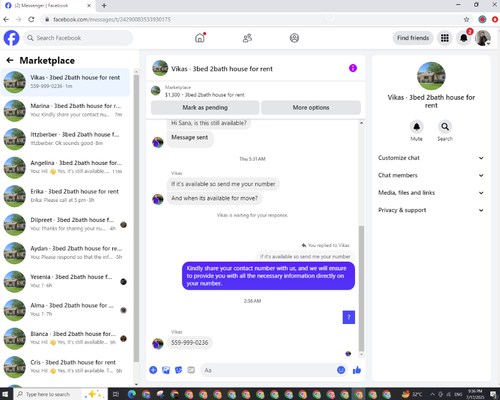Click the listing thumbnail in right info panel
This screenshot has width=500, height=400.
coord(431,76)
